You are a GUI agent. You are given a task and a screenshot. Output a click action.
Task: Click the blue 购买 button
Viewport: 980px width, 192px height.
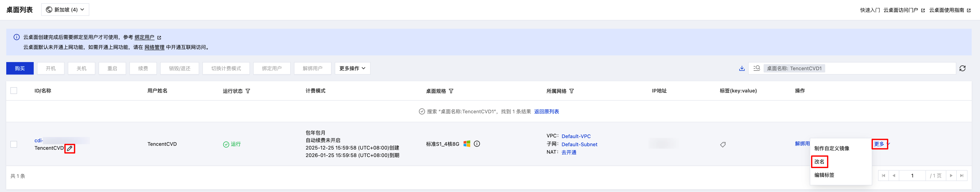(x=20, y=69)
